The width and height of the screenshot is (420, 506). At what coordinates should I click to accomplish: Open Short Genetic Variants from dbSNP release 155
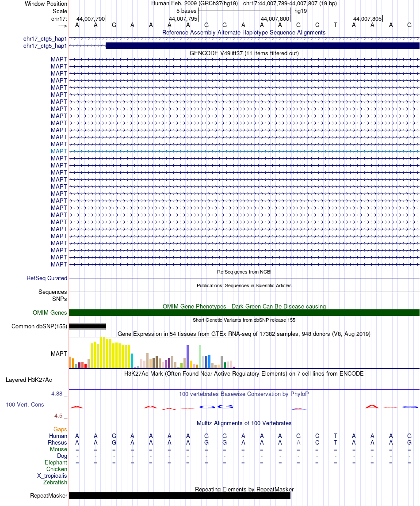(x=244, y=320)
